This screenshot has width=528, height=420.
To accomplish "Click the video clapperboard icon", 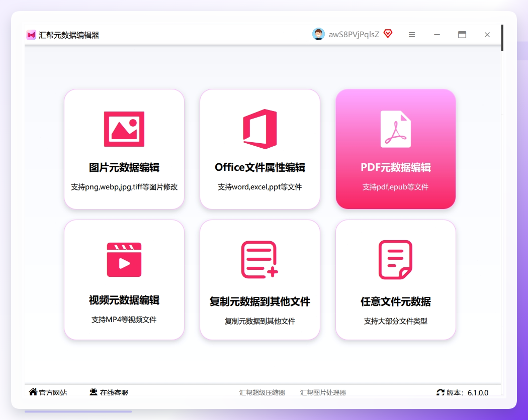I will coord(124,259).
